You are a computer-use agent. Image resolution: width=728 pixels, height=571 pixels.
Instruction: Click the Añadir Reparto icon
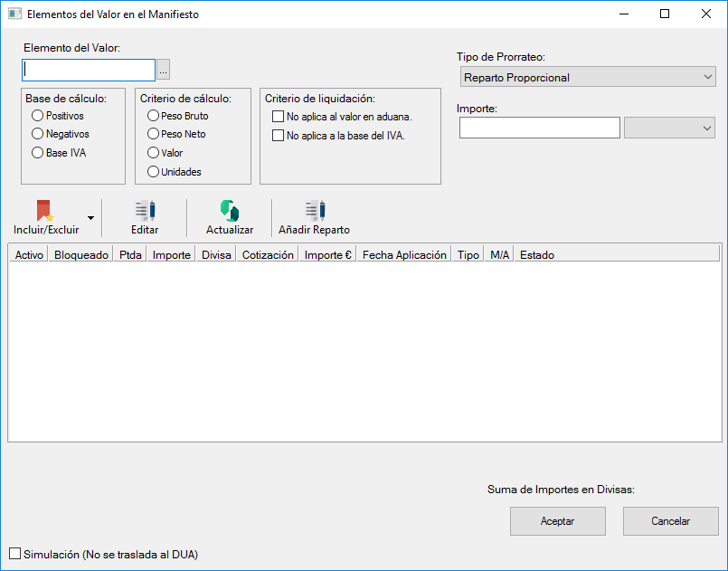tap(314, 211)
